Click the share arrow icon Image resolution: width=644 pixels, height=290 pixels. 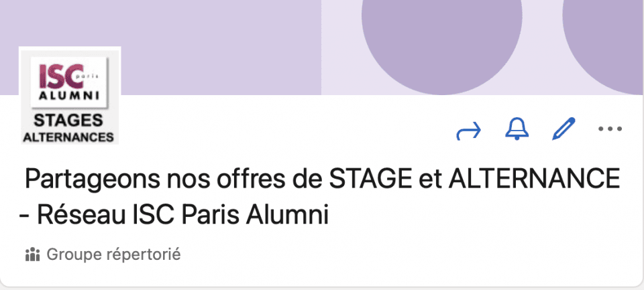tap(468, 130)
